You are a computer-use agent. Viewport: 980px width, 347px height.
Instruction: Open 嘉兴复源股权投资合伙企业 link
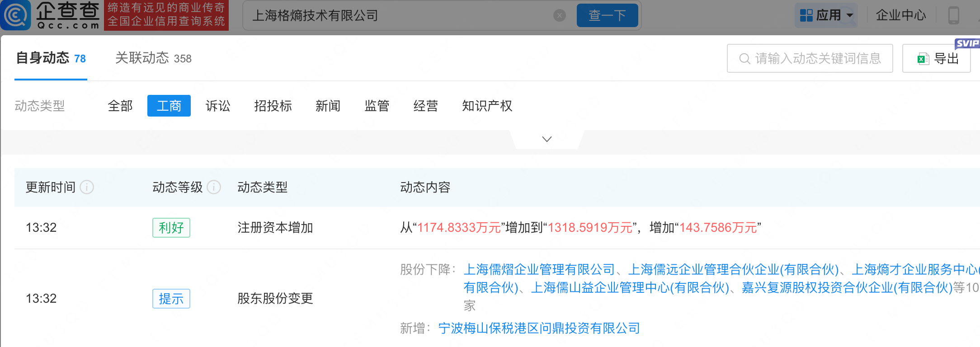point(847,288)
